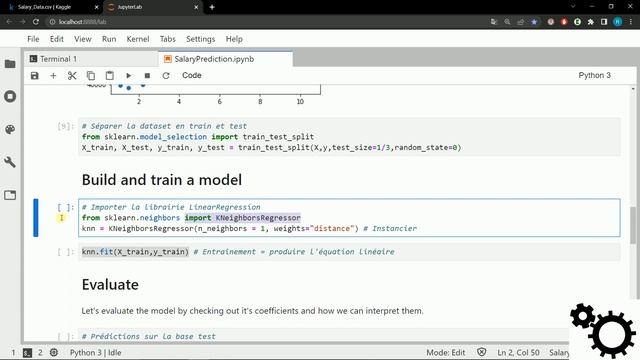The height and width of the screenshot is (360, 640).
Task: Open the File menu
Action: [33, 39]
